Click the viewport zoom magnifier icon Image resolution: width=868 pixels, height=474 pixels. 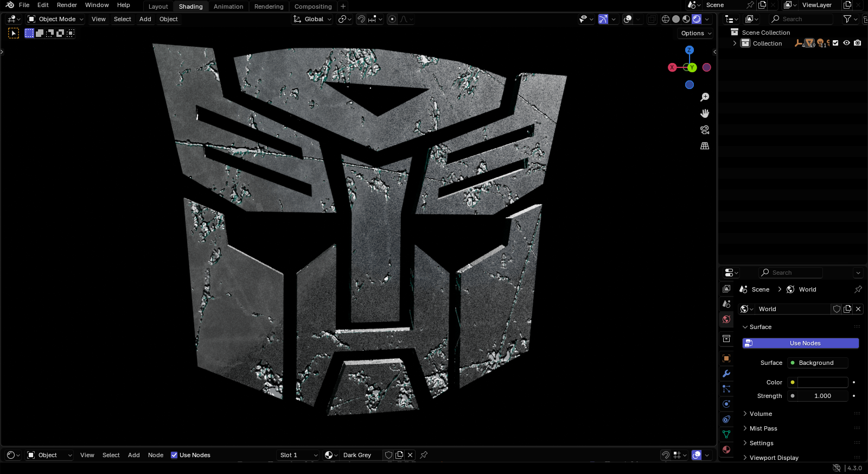(x=705, y=97)
